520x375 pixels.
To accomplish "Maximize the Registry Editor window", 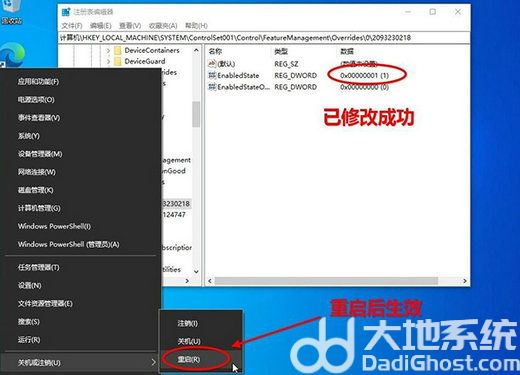I will coord(433,12).
